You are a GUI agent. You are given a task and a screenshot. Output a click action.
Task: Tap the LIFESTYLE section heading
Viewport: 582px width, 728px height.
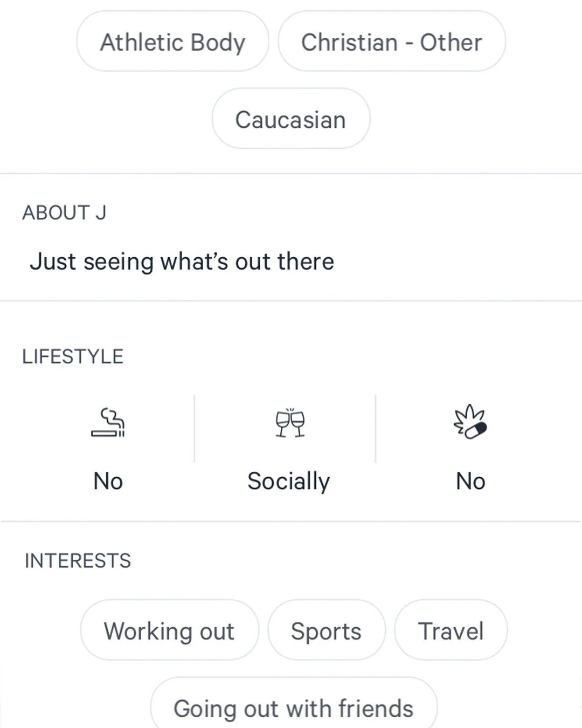point(73,356)
